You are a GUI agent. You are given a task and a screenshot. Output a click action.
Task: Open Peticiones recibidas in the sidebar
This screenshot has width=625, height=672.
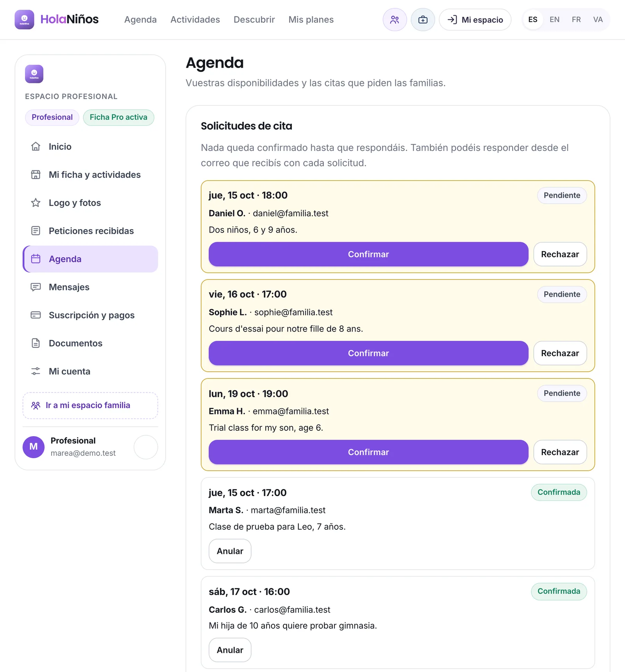tap(90, 231)
